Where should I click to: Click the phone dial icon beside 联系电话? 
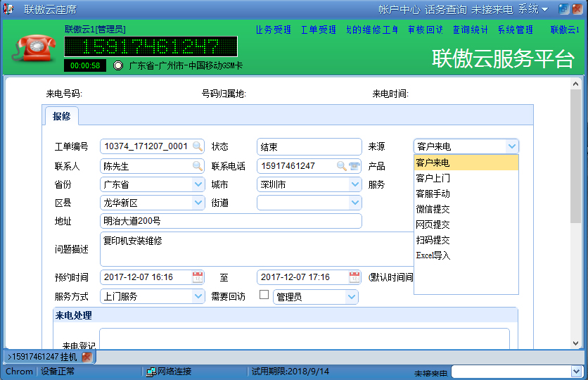click(354, 166)
